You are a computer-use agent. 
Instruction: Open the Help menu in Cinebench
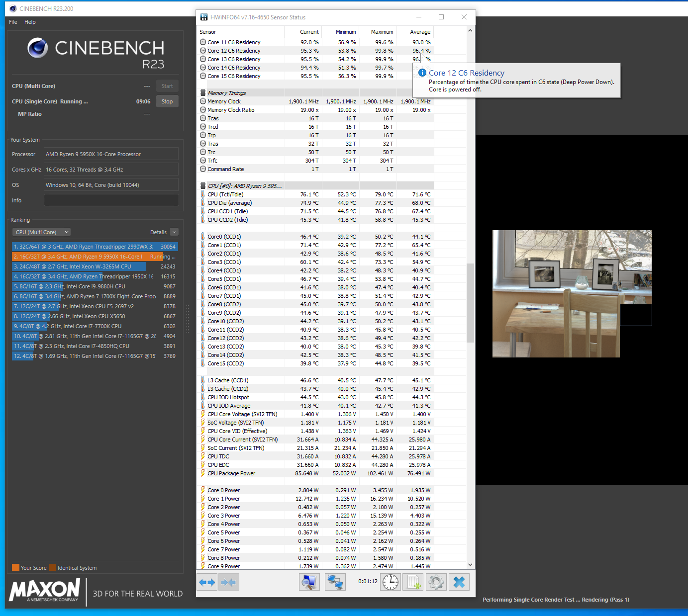(30, 22)
